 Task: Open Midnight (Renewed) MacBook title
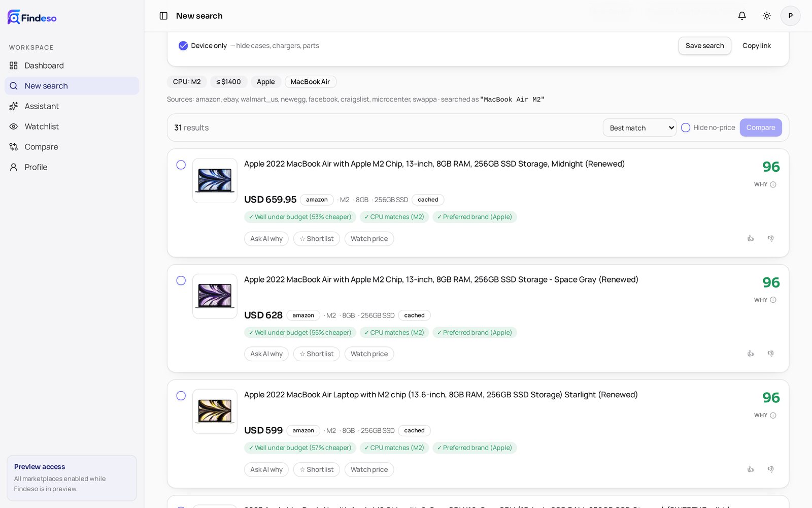(434, 164)
